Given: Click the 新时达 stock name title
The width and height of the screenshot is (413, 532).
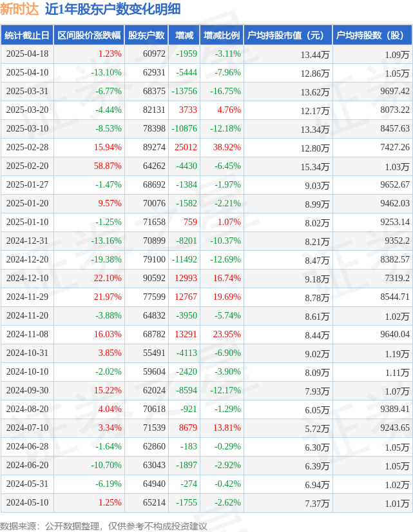Looking at the screenshot, I should pos(20,9).
